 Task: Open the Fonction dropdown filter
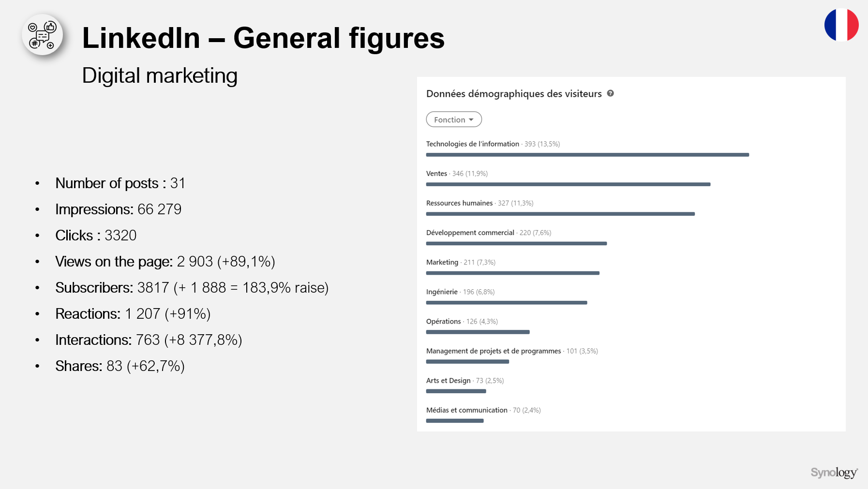click(x=454, y=119)
